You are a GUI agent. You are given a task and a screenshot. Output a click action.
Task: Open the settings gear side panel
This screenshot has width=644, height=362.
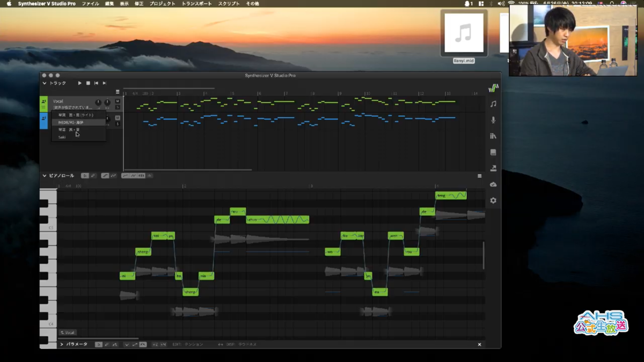point(493,201)
